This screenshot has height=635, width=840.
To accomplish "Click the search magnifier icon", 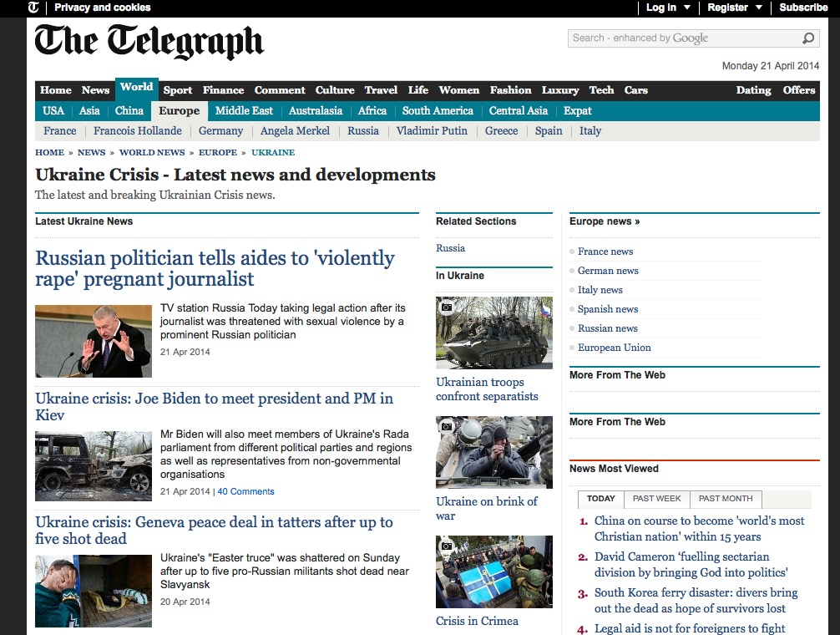I will 807,38.
